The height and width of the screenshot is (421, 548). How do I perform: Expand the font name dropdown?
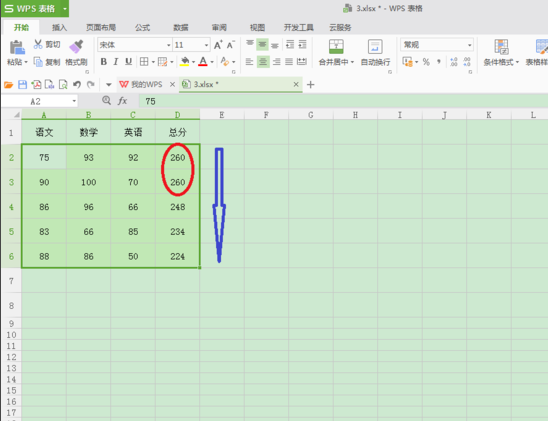point(169,45)
